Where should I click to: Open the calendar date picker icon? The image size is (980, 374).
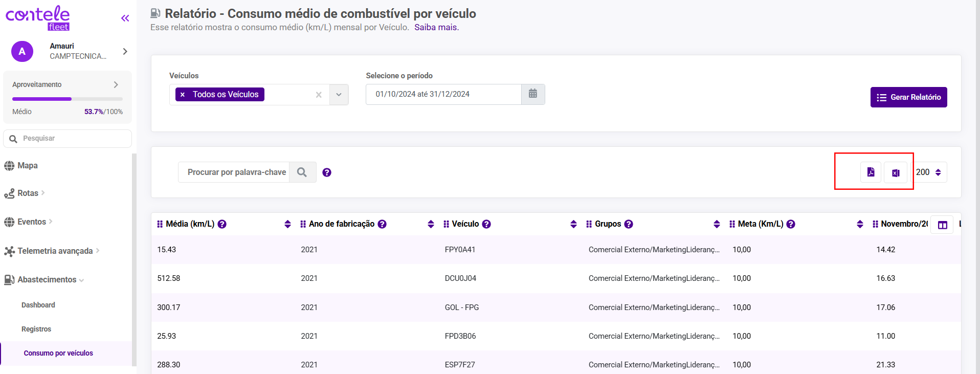533,94
